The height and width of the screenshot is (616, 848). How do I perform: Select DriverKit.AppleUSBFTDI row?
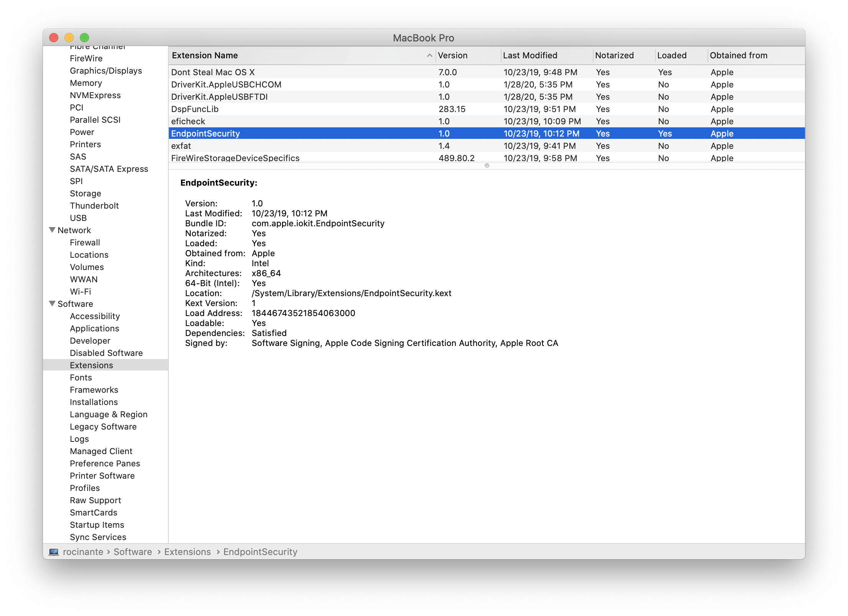[219, 97]
